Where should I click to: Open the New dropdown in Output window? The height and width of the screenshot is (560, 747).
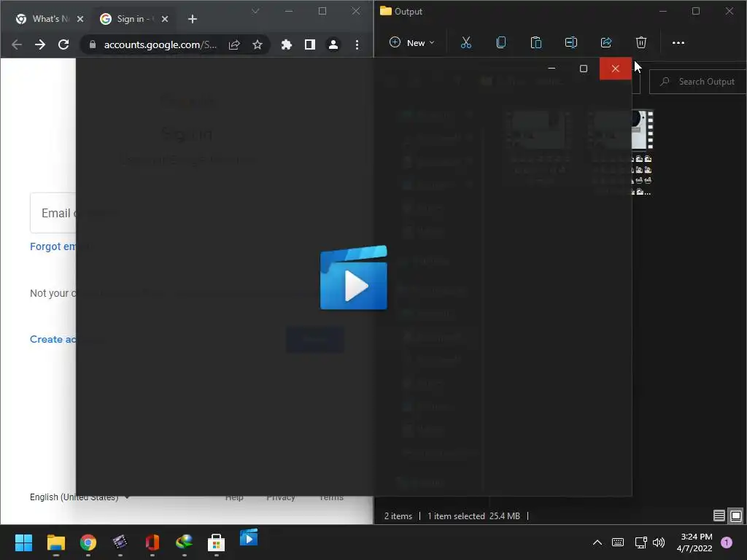click(x=411, y=43)
